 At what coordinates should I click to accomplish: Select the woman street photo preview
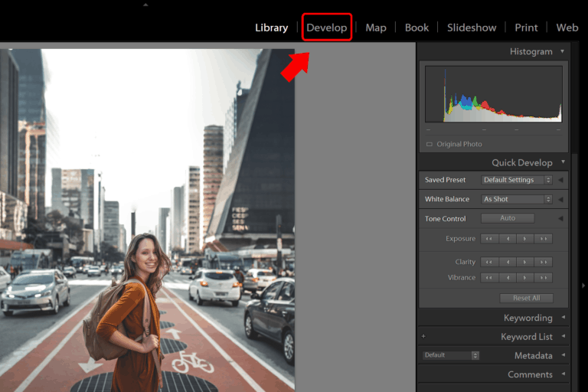pos(147,220)
